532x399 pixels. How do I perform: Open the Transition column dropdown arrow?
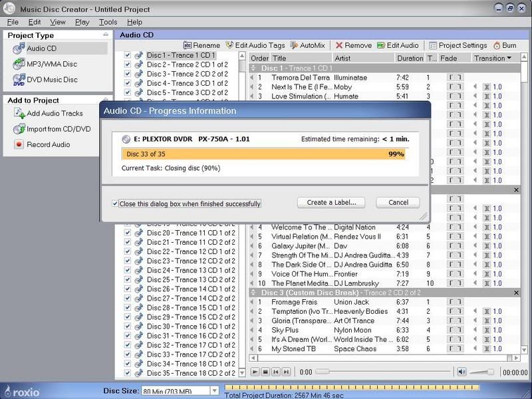pyautogui.click(x=509, y=59)
